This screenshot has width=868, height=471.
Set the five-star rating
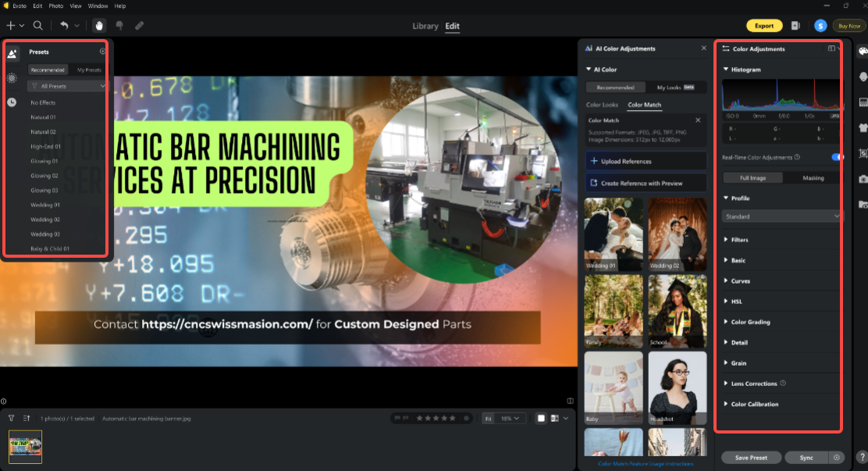click(453, 419)
